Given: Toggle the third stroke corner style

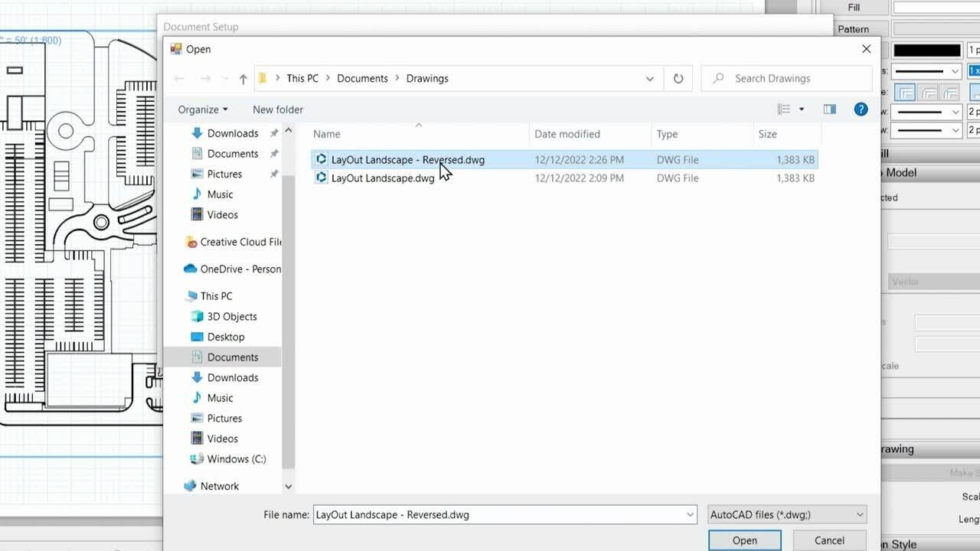Looking at the screenshot, I should click(x=949, y=92).
